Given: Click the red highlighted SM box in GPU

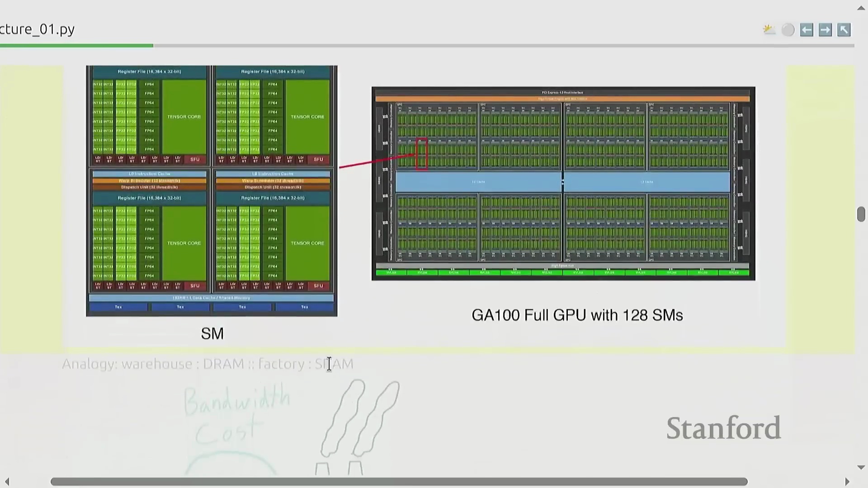Looking at the screenshot, I should (422, 154).
